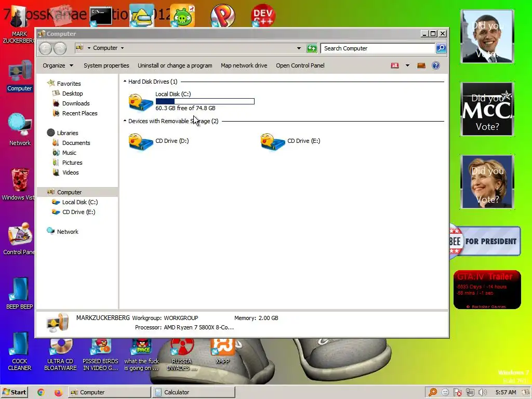532x399 pixels.
Task: Open the Network desktop icon
Action: (20, 129)
